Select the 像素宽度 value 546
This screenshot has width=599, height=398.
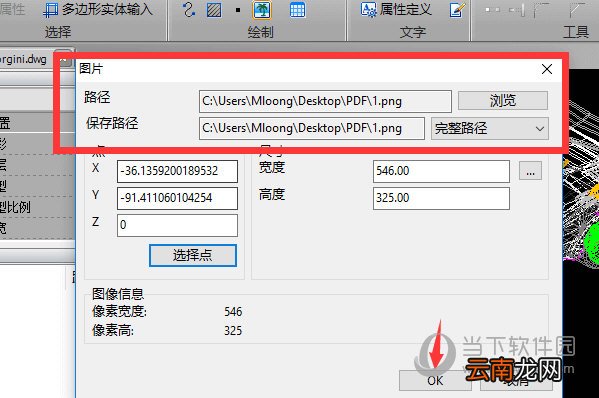[233, 312]
